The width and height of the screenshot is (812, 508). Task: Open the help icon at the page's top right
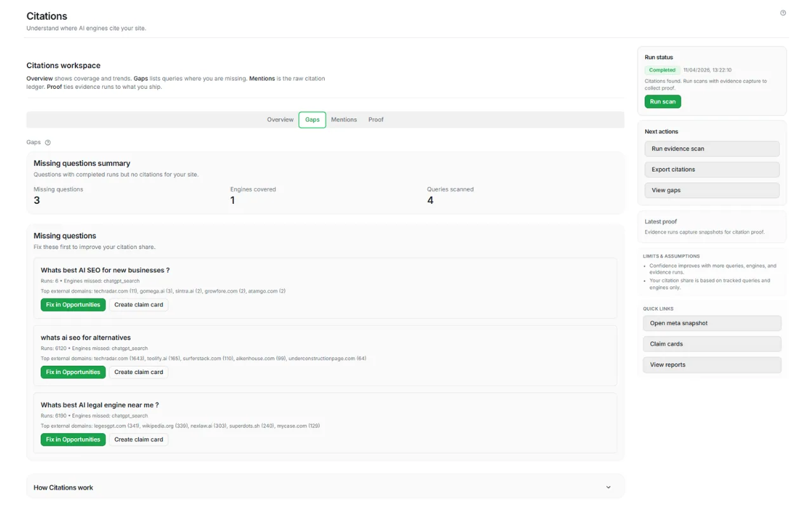coord(783,13)
